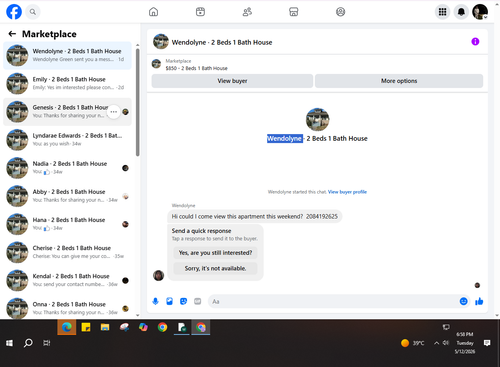This screenshot has width=500, height=367.
Task: Send 'Yes, are you still interested?' response
Action: click(x=215, y=253)
